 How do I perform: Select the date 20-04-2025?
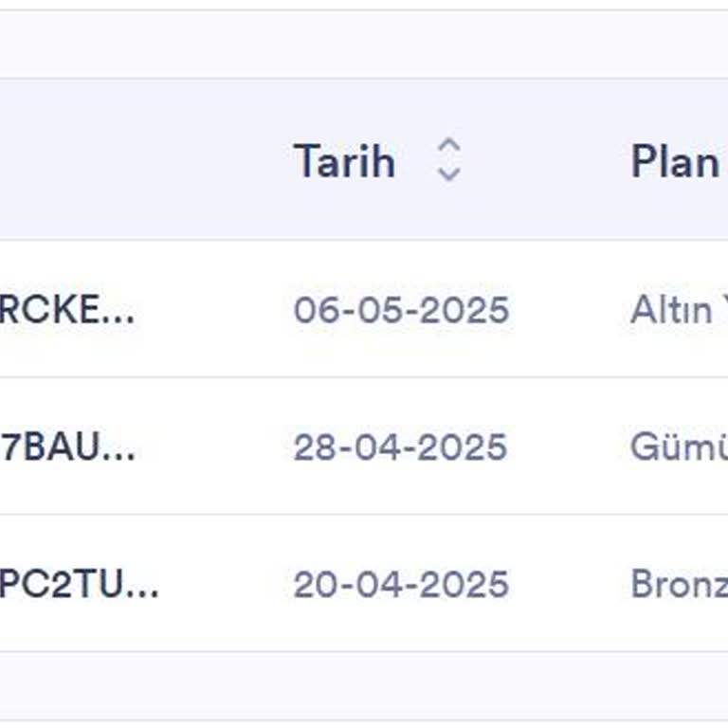pos(401,584)
